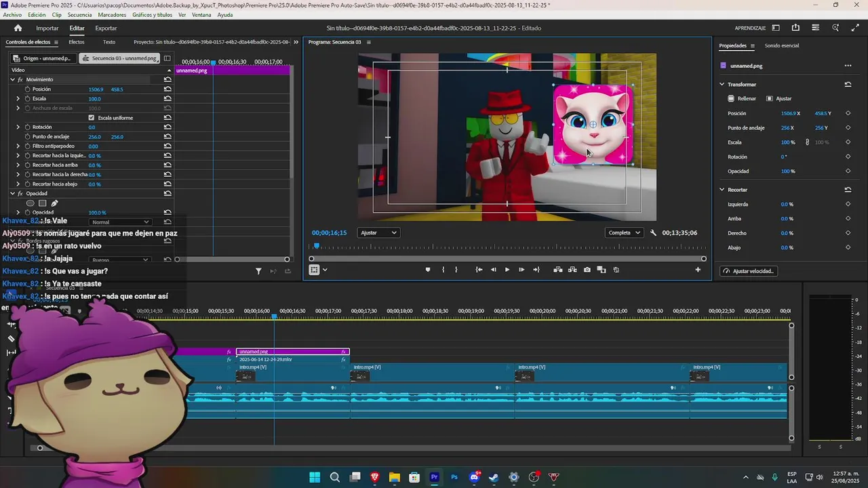Click the Extract button
Screen dimensions: 868x488
pos(572,270)
